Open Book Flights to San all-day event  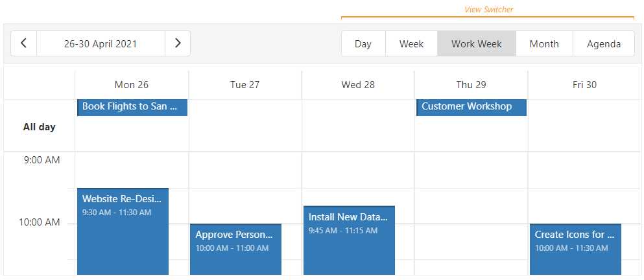click(132, 107)
